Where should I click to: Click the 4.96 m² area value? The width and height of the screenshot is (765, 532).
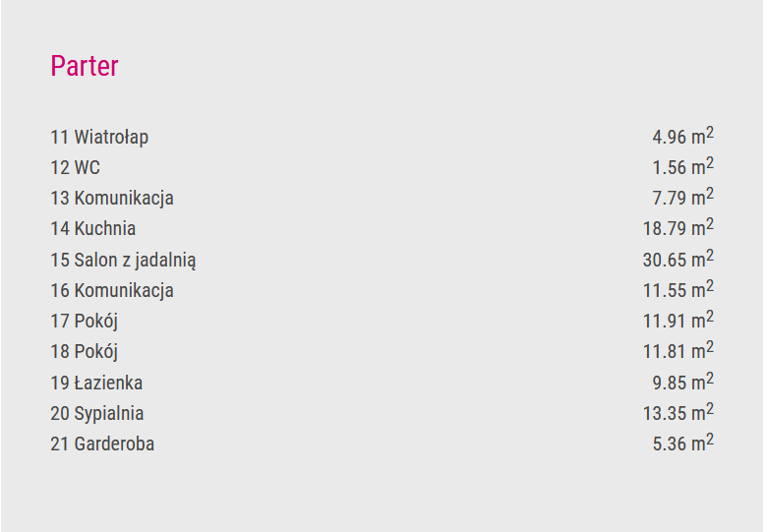coord(683,136)
